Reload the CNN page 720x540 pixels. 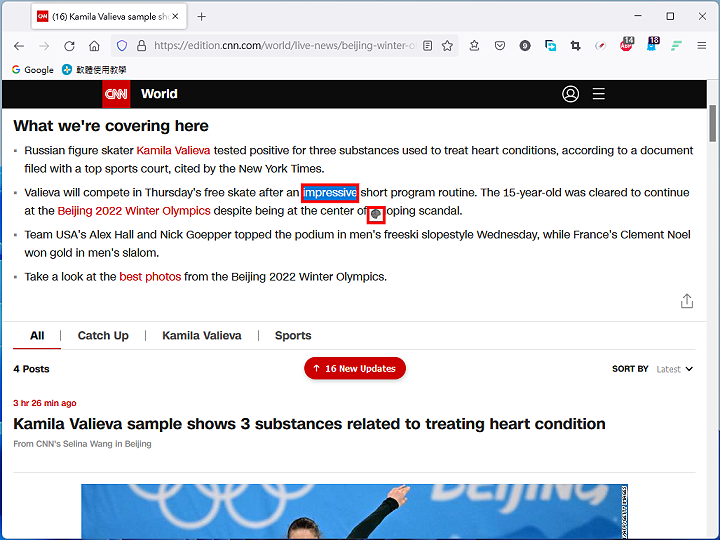pos(69,46)
